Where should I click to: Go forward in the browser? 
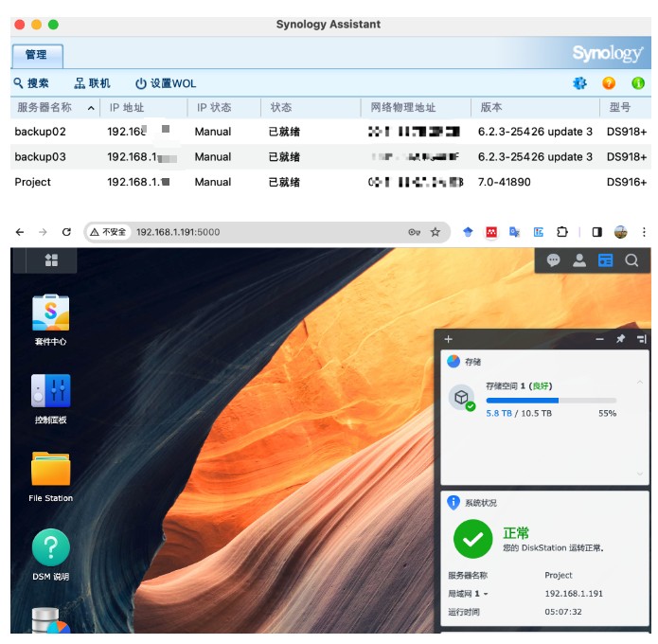coord(43,232)
